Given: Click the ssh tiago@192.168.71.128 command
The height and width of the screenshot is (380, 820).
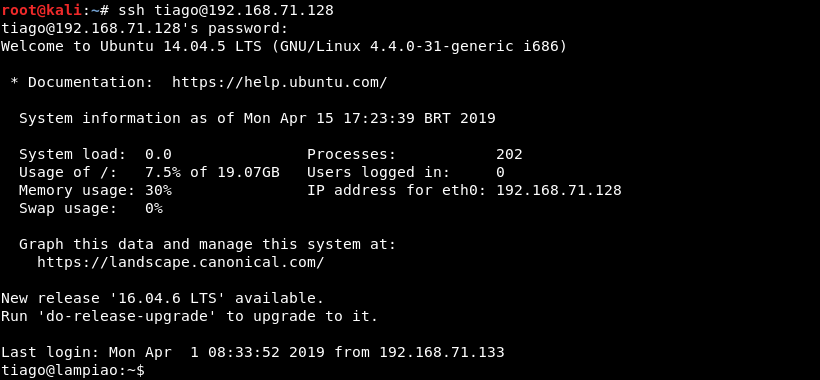Looking at the screenshot, I should (226, 10).
